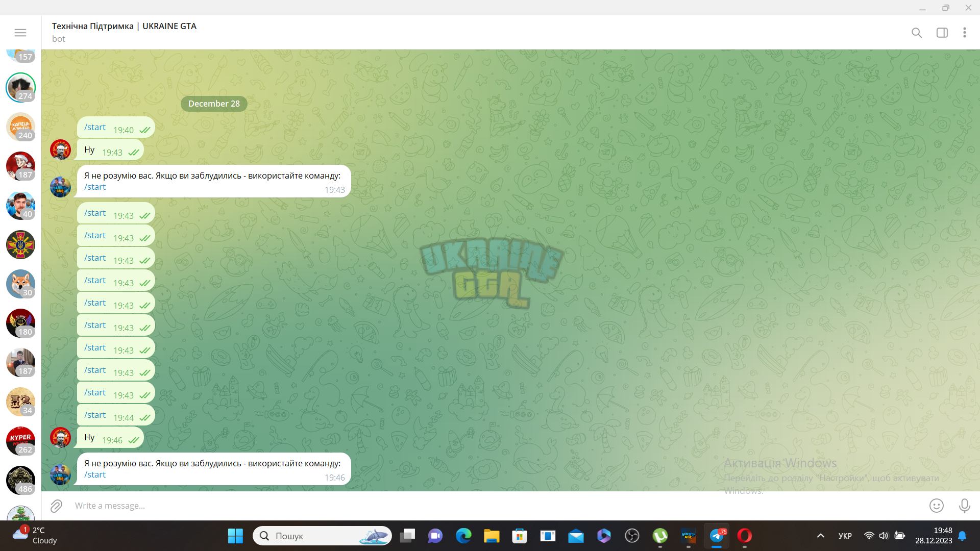This screenshot has width=980, height=551.
Task: Open the chat with 274 unread messages
Action: [20, 87]
